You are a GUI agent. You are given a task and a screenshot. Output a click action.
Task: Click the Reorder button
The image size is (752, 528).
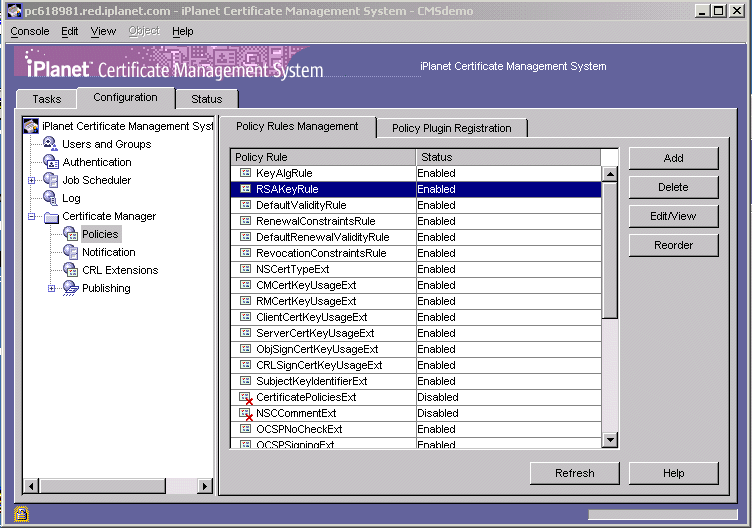pos(673,245)
